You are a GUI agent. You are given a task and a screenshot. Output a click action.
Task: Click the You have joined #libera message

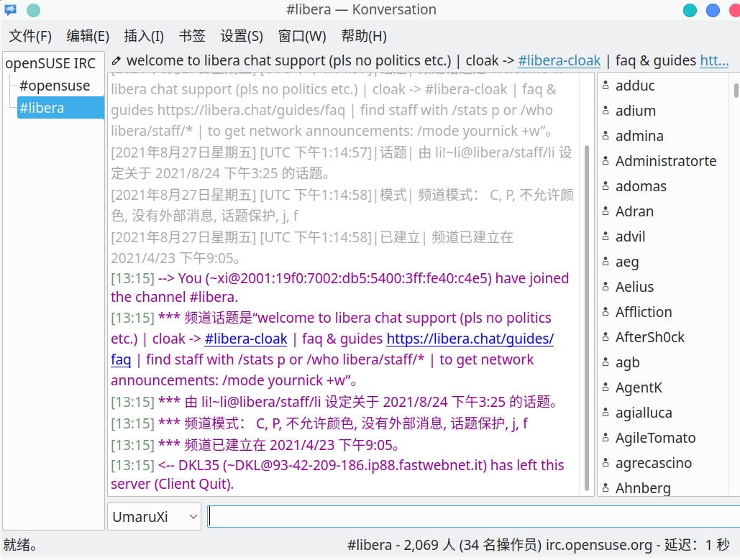click(x=339, y=288)
